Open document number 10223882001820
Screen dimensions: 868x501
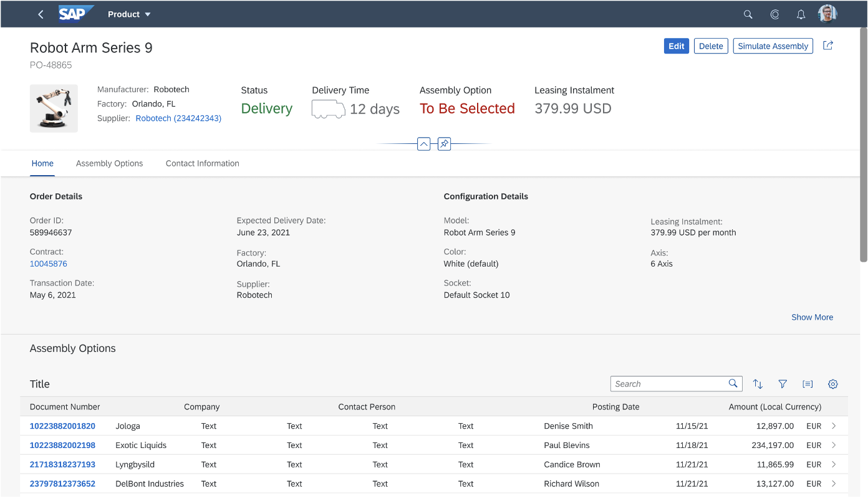tap(62, 426)
